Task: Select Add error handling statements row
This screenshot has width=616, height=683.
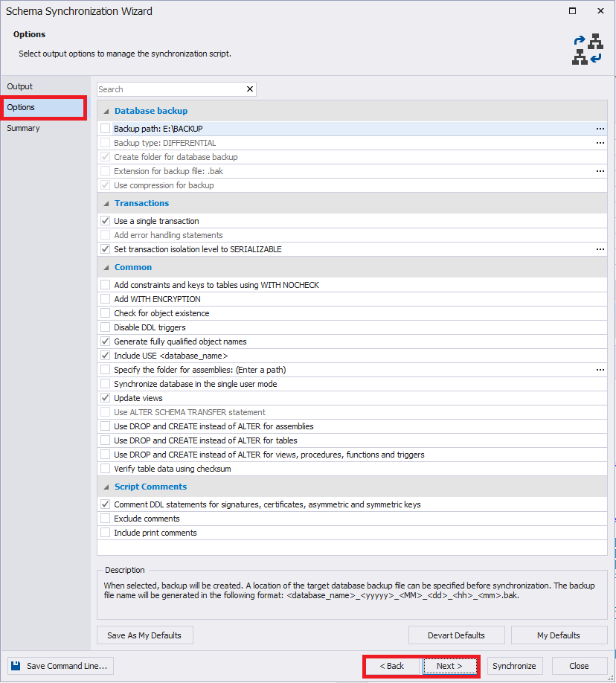Action: coord(352,235)
